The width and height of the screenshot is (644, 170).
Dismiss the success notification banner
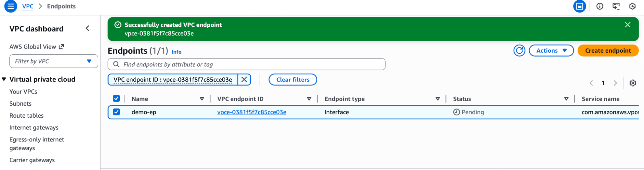(x=627, y=25)
